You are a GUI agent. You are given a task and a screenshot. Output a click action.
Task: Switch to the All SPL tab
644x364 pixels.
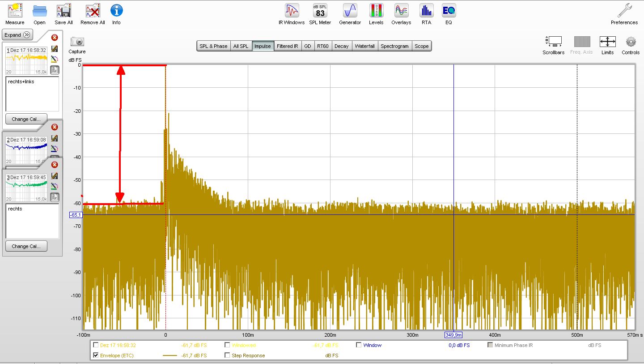tap(241, 46)
